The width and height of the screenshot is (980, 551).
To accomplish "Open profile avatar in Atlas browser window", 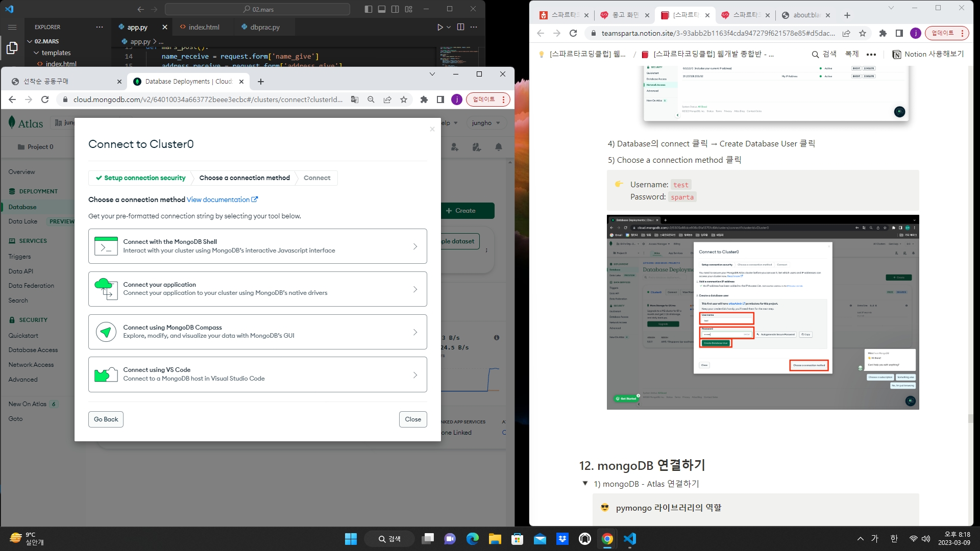I will tap(456, 99).
